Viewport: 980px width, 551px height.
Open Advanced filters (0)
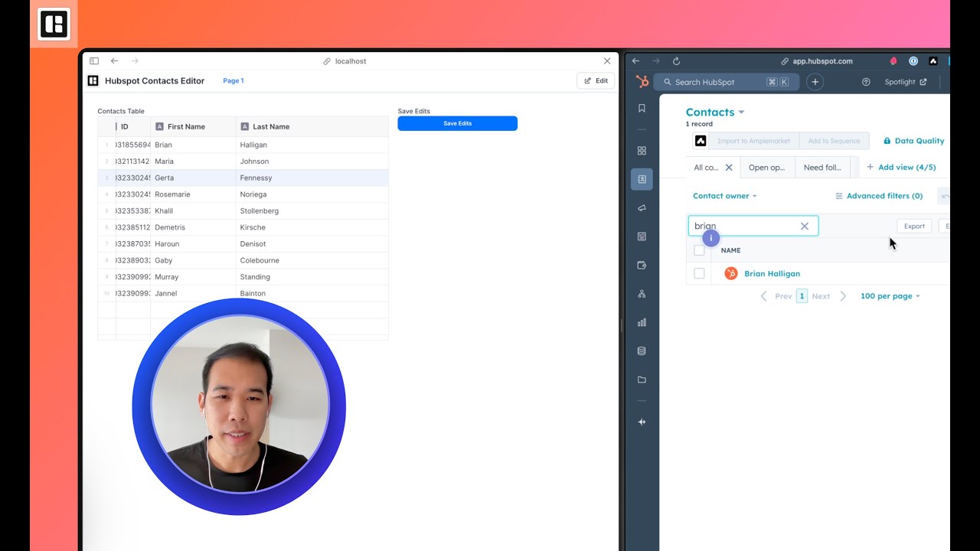[x=879, y=196]
